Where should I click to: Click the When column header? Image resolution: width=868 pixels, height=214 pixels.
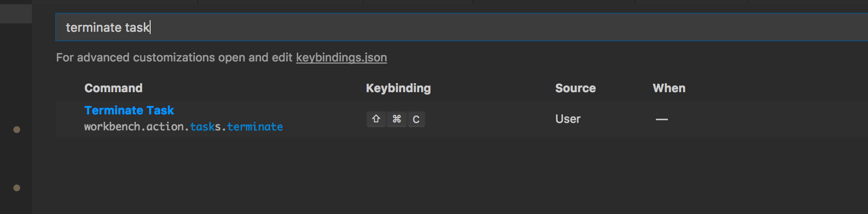[669, 88]
